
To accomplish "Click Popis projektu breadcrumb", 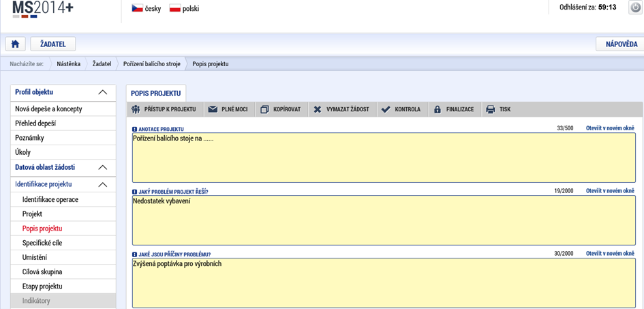I will coord(211,64).
